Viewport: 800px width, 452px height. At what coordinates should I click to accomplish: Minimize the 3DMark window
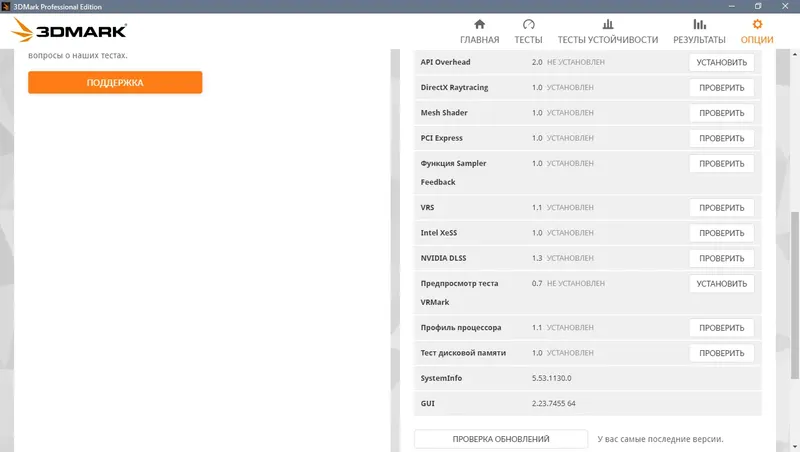[732, 6]
